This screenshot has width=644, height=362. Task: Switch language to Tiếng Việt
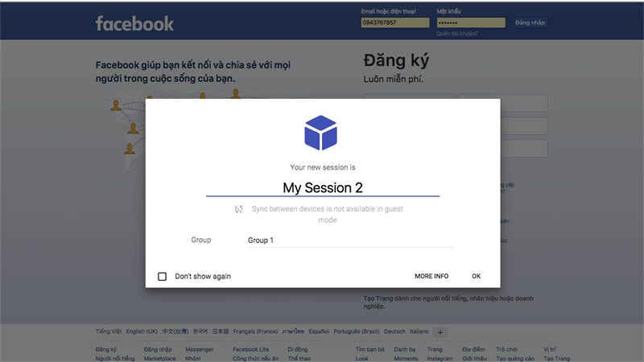coord(109,331)
